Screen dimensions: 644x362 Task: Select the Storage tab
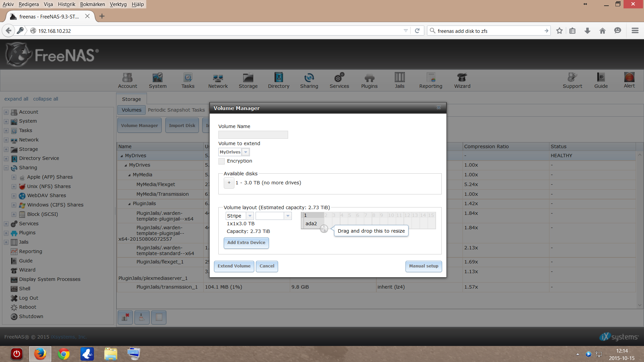pyautogui.click(x=131, y=99)
